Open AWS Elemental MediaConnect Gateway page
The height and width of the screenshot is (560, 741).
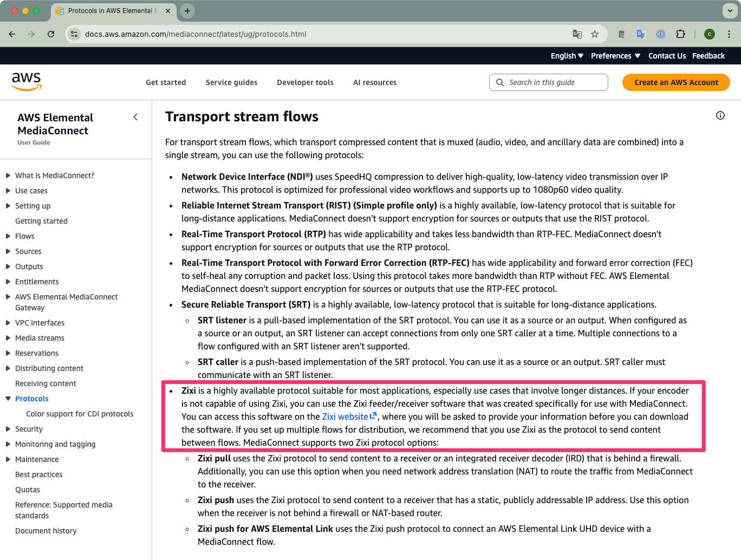click(66, 302)
